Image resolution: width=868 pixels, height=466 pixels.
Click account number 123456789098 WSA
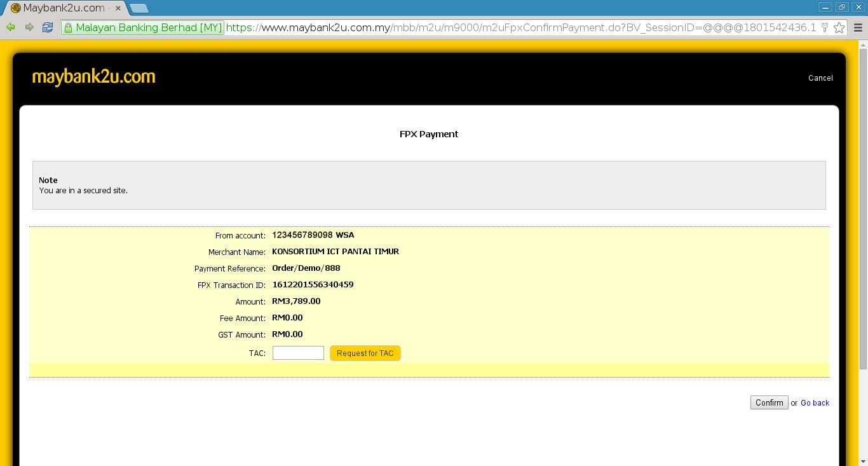[x=313, y=235]
